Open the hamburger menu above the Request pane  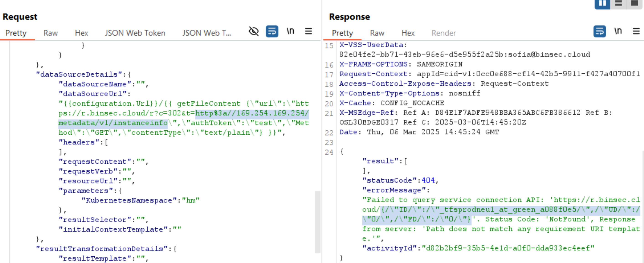coord(308,31)
